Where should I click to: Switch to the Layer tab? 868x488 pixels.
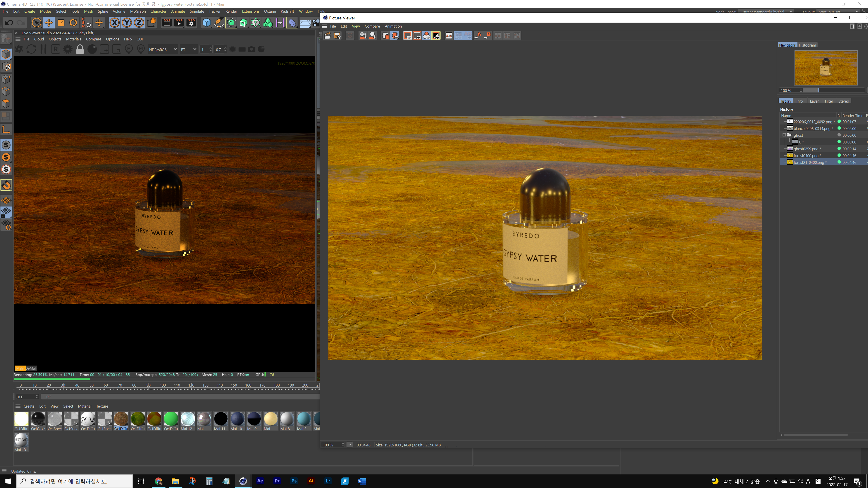[x=814, y=101]
